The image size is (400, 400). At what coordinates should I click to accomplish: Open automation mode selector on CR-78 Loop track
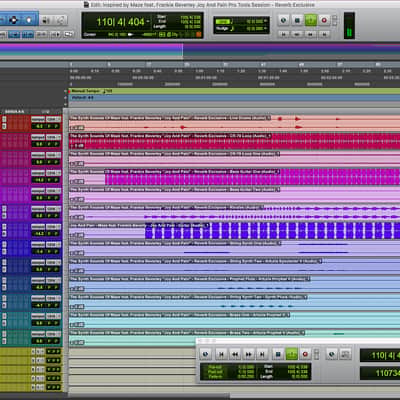coord(53,137)
